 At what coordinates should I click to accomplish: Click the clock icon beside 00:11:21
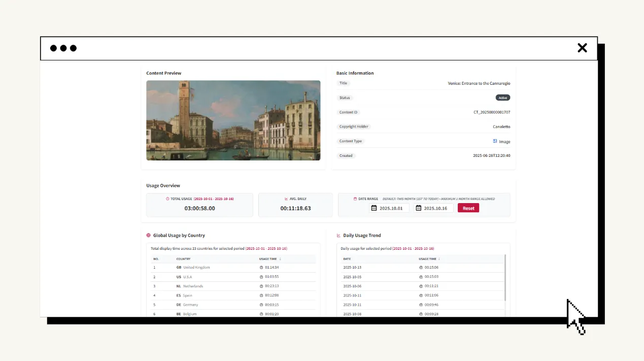pyautogui.click(x=421, y=286)
